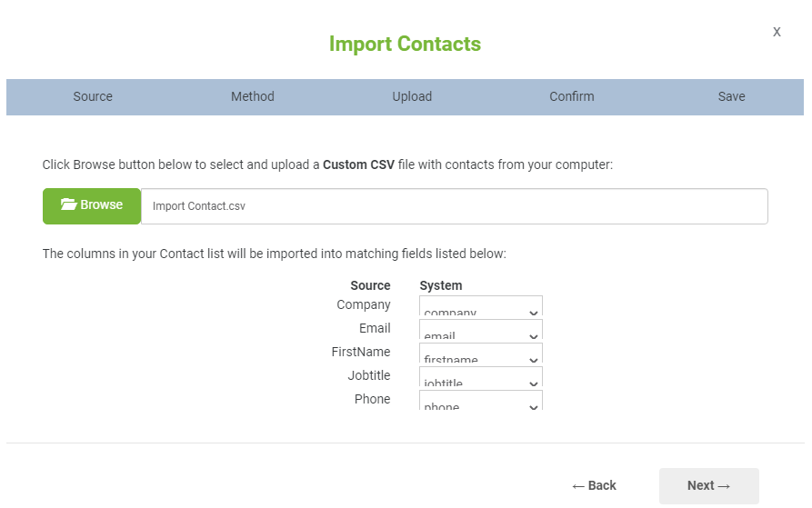
Task: Open the jobtitle system field dropdown
Action: (481, 377)
